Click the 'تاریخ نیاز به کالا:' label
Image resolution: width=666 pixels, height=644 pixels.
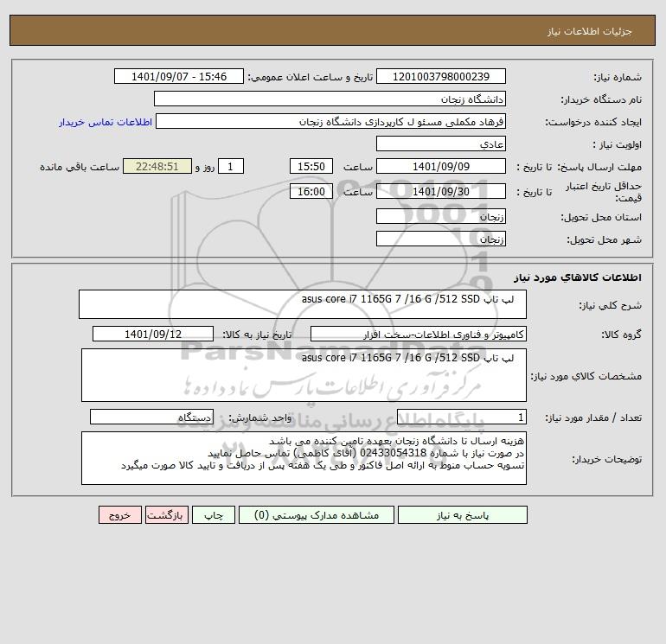(257, 335)
